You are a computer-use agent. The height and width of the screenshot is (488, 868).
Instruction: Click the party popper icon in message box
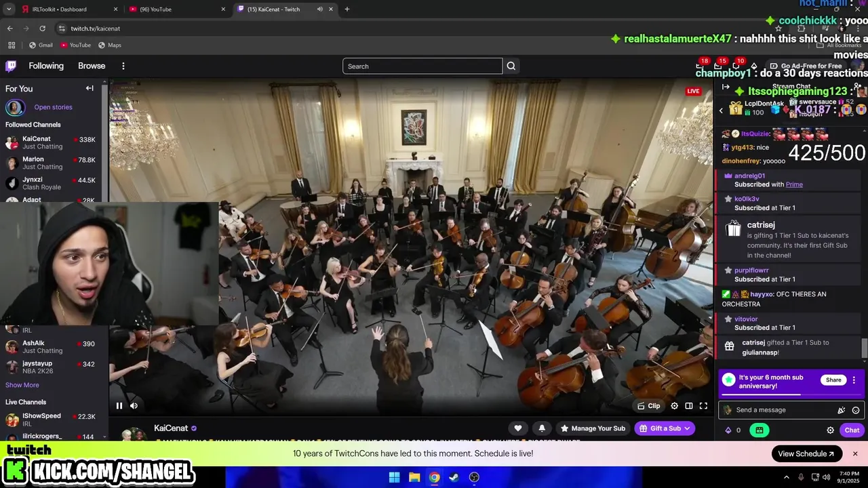pos(842,410)
